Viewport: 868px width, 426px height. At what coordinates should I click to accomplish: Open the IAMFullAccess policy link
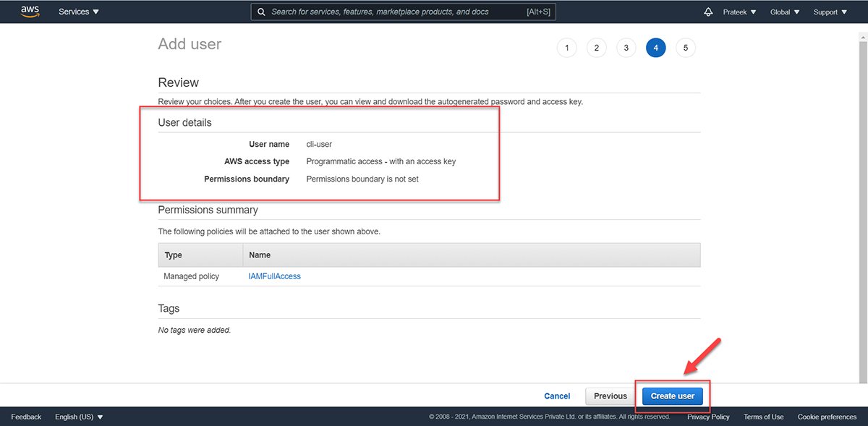click(x=275, y=276)
